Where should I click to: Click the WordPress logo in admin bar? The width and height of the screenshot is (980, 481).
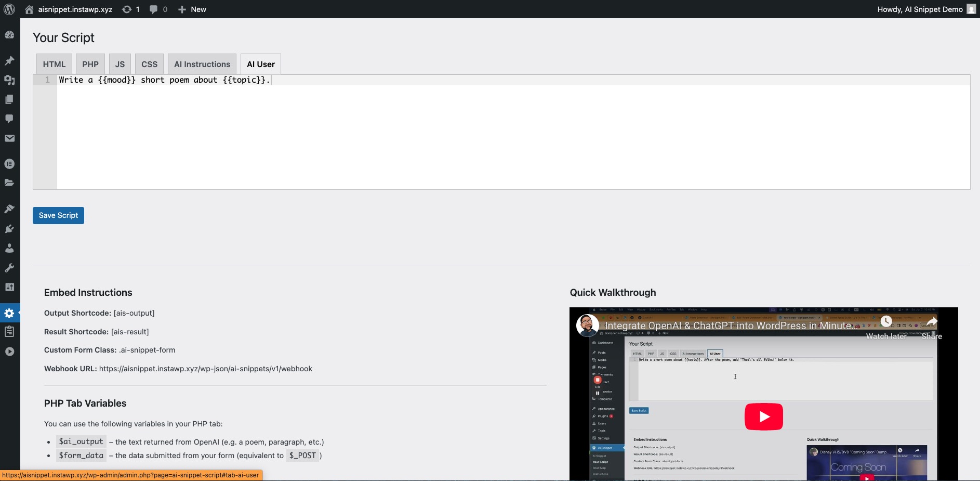click(9, 9)
